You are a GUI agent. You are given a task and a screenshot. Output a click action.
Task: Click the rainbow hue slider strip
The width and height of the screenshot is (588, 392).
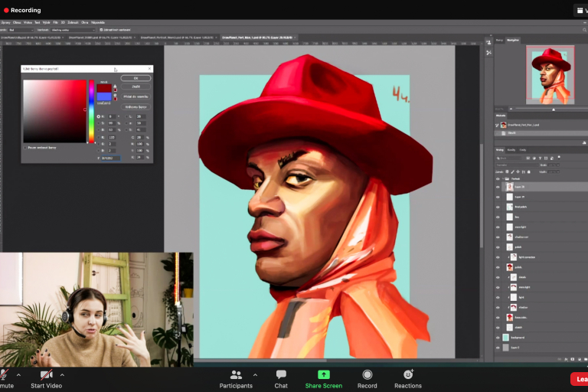pyautogui.click(x=92, y=112)
